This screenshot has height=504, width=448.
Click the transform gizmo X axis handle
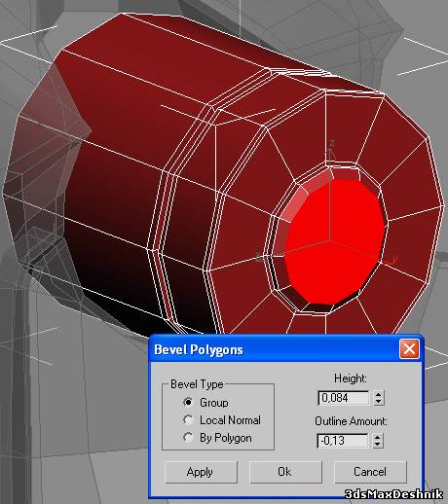click(x=261, y=258)
